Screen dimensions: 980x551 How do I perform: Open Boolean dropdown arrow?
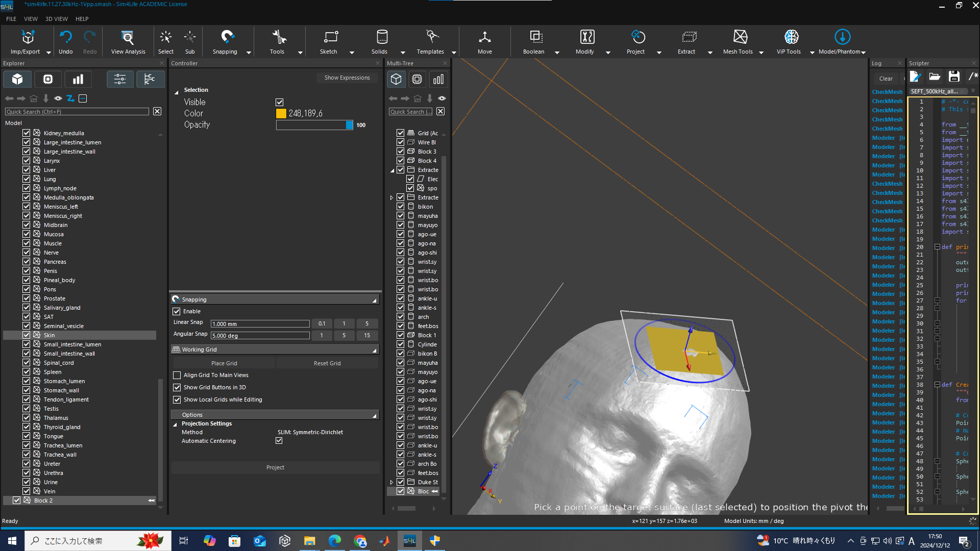[557, 53]
